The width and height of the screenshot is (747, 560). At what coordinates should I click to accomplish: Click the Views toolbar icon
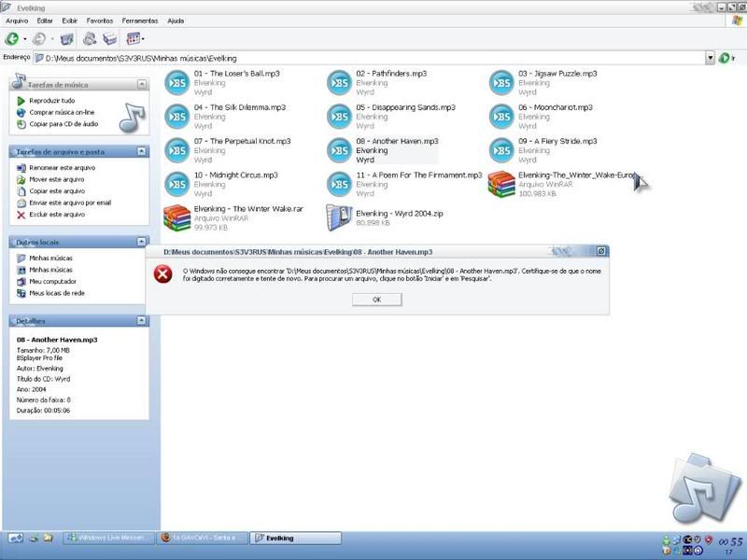pos(133,39)
